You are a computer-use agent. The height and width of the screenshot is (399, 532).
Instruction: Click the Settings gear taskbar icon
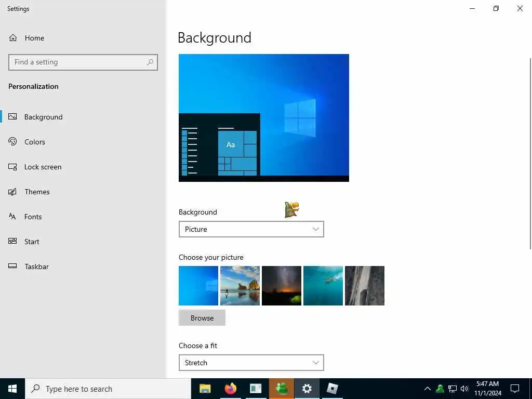(x=307, y=389)
